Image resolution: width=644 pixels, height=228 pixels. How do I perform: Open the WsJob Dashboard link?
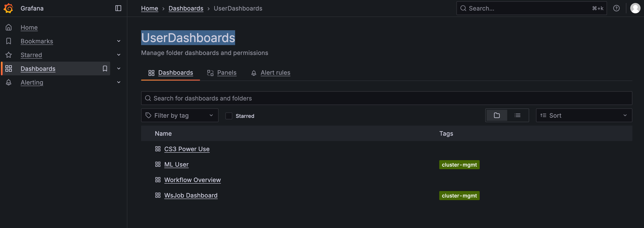click(191, 195)
